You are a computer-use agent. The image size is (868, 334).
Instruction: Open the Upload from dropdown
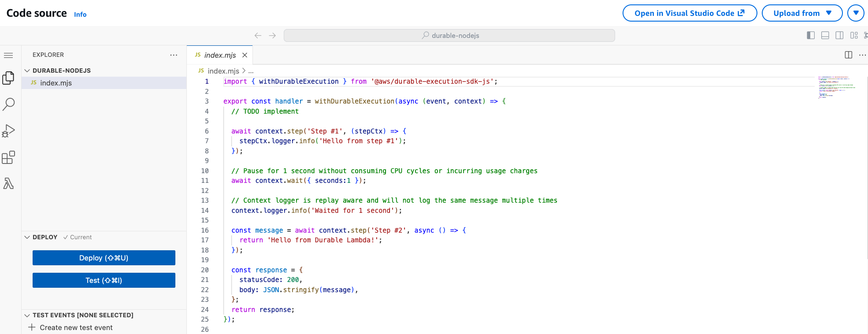pos(802,13)
